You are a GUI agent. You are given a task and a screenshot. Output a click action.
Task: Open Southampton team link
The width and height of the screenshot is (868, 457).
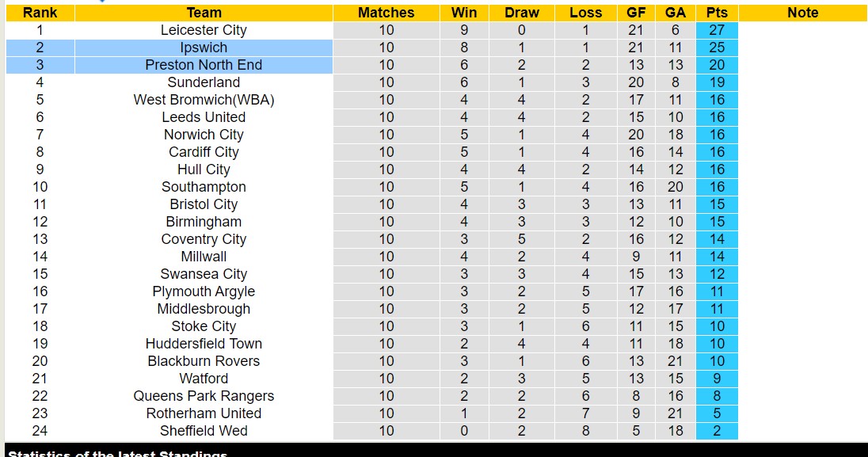pos(204,187)
